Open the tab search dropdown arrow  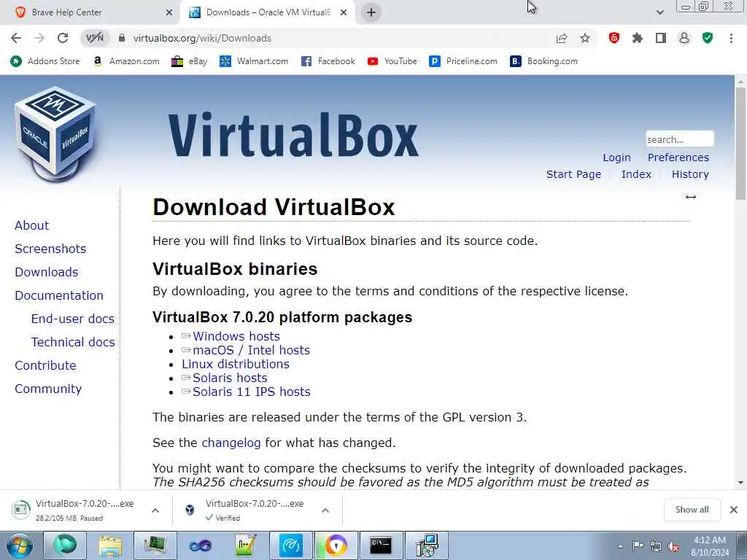click(x=659, y=12)
